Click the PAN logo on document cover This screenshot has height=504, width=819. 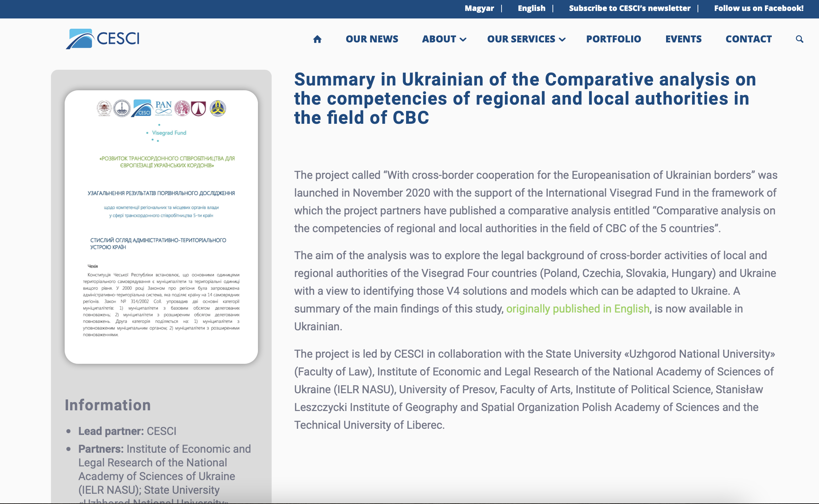point(164,108)
